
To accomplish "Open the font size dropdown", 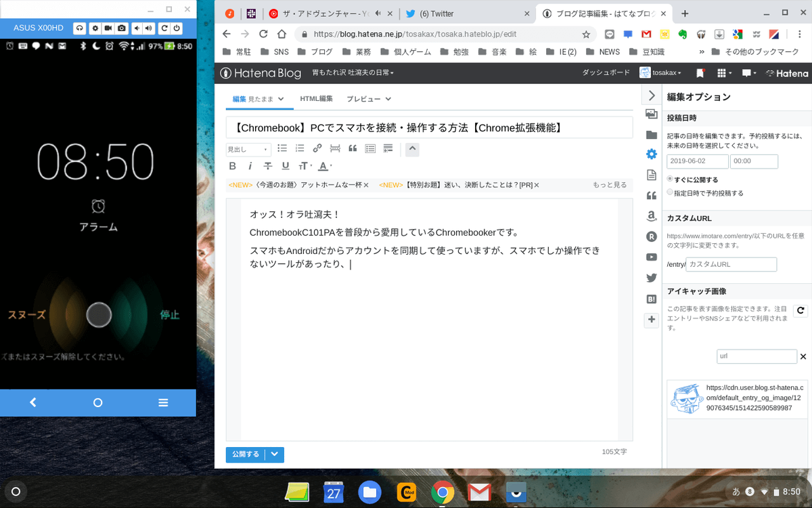I will pyautogui.click(x=305, y=166).
